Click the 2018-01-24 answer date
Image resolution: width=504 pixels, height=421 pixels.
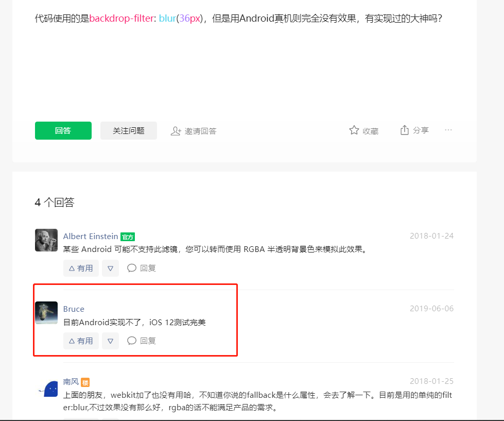click(432, 235)
